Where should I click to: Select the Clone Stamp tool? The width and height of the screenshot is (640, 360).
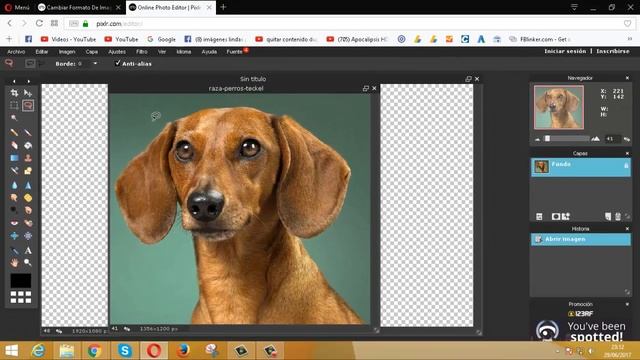(28, 158)
